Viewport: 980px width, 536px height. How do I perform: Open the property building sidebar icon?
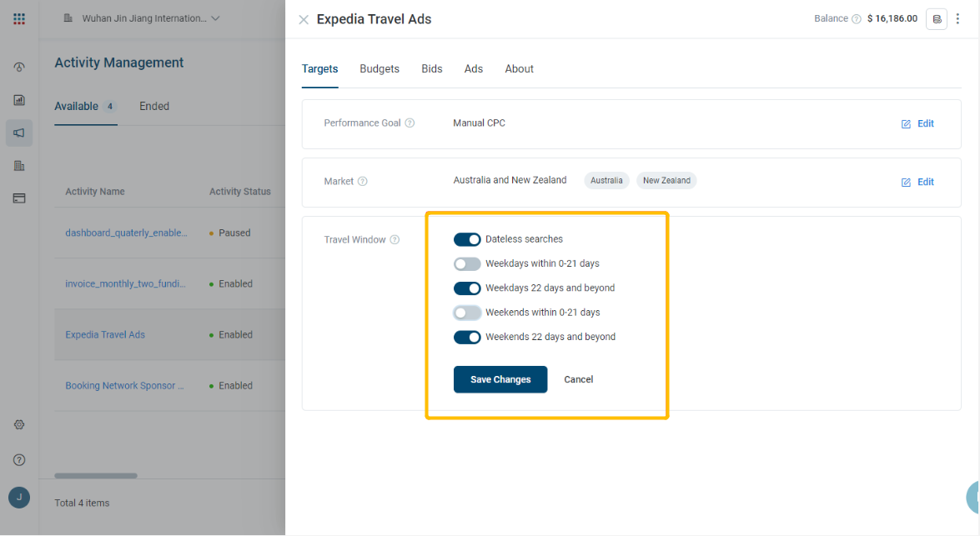(18, 166)
